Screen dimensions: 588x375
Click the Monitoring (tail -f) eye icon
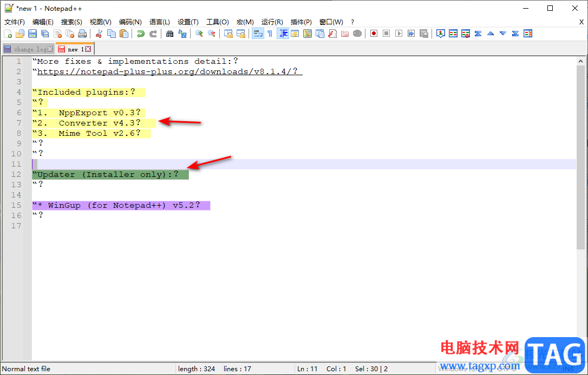click(357, 34)
